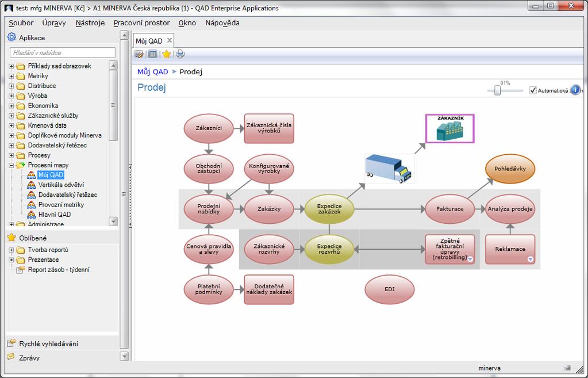Open the Platební podmínky node
This screenshot has width=588, height=378.
[209, 289]
